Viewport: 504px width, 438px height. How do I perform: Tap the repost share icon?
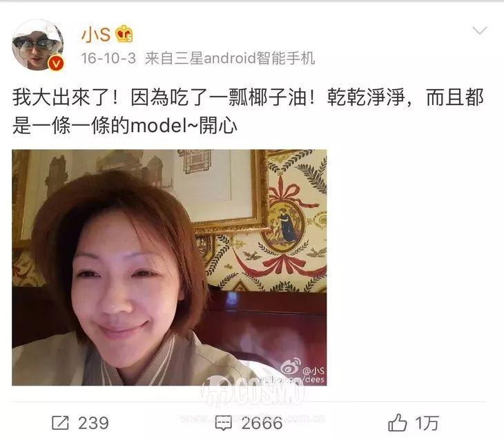coord(61,423)
